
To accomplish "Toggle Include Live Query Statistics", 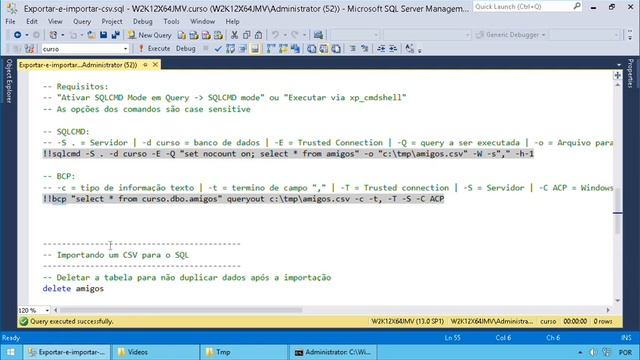I will [x=283, y=49].
